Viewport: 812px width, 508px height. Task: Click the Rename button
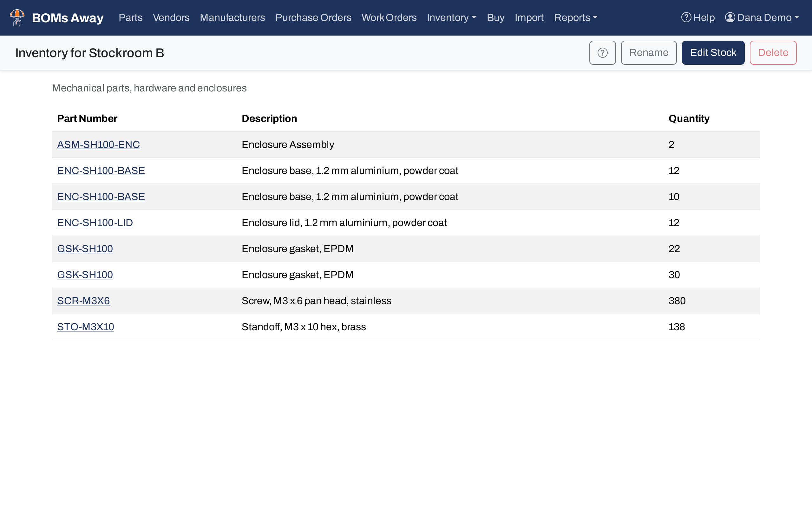tap(649, 53)
